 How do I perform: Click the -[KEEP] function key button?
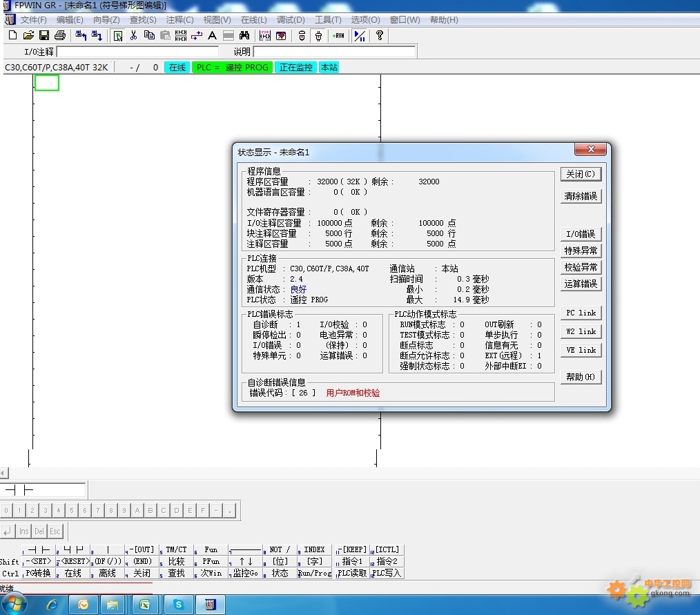pyautogui.click(x=352, y=550)
